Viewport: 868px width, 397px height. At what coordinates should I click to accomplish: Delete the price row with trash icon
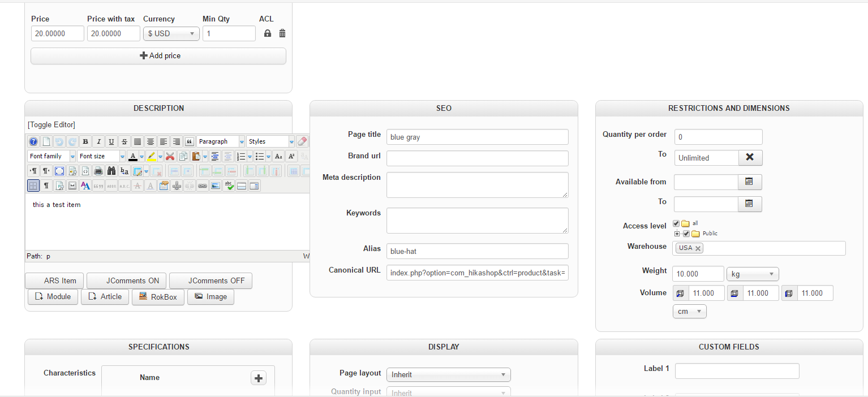282,33
